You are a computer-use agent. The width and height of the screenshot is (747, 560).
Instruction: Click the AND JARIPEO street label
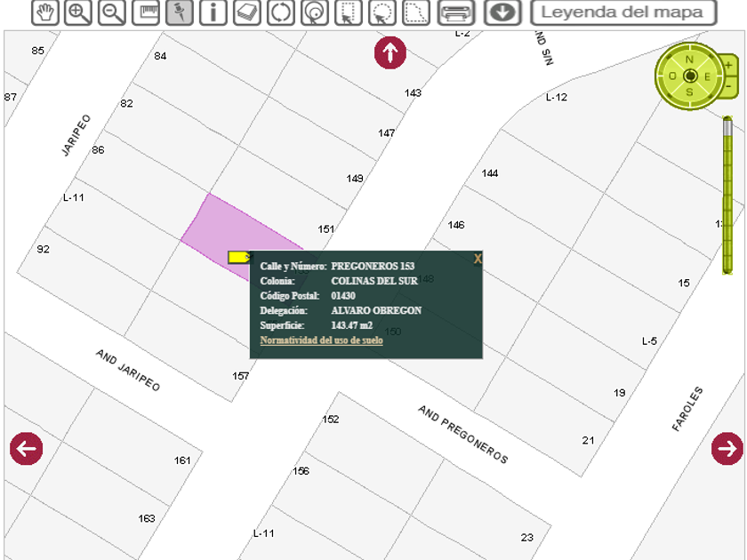128,370
